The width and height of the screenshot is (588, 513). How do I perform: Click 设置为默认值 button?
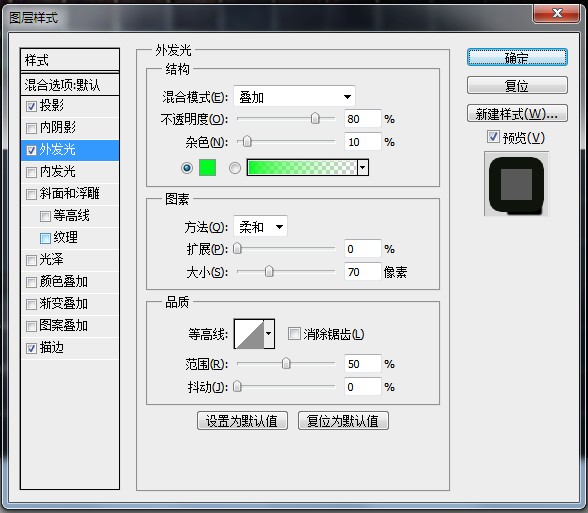(242, 421)
